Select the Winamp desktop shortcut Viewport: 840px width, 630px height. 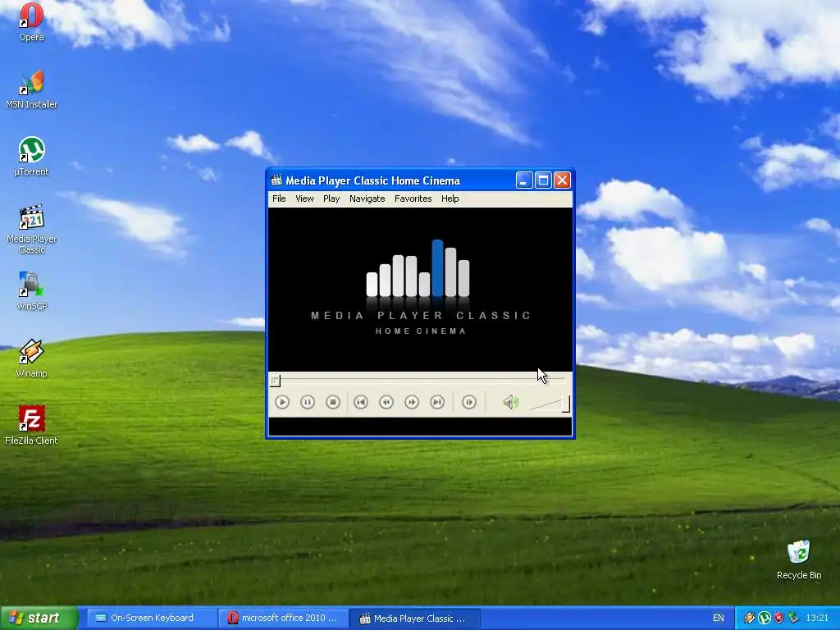pyautogui.click(x=31, y=358)
